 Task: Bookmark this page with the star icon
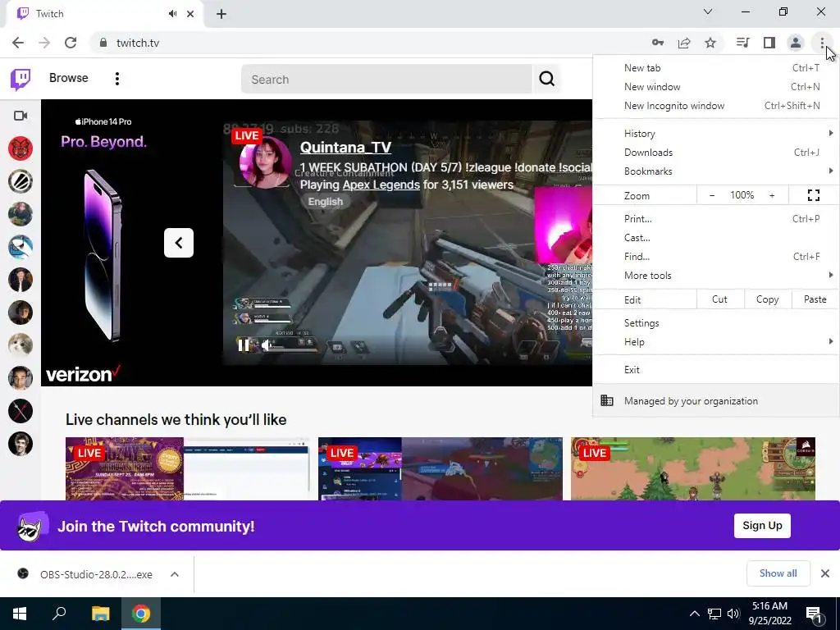tap(710, 43)
